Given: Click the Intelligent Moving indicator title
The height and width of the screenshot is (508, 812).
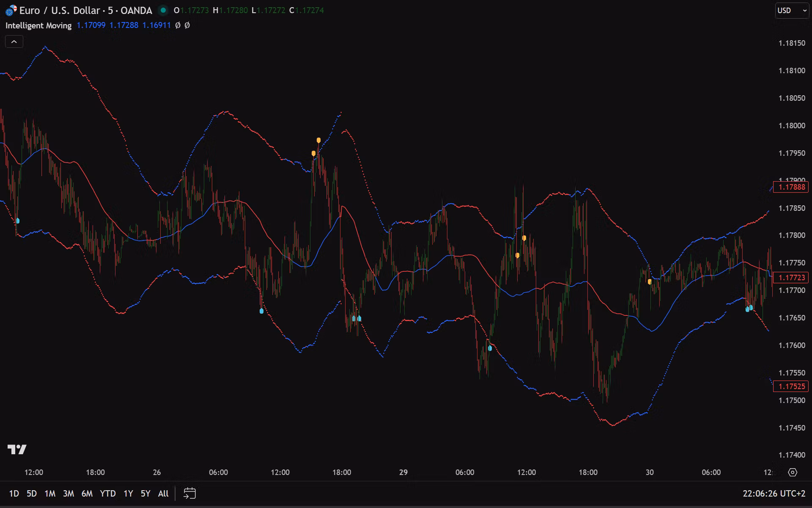Looking at the screenshot, I should [x=38, y=25].
